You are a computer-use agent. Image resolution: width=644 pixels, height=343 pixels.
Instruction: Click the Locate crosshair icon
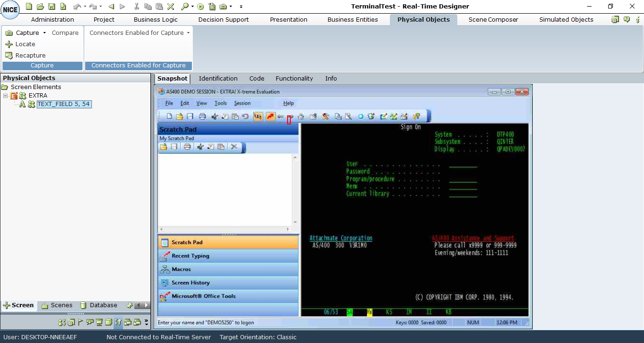point(9,44)
